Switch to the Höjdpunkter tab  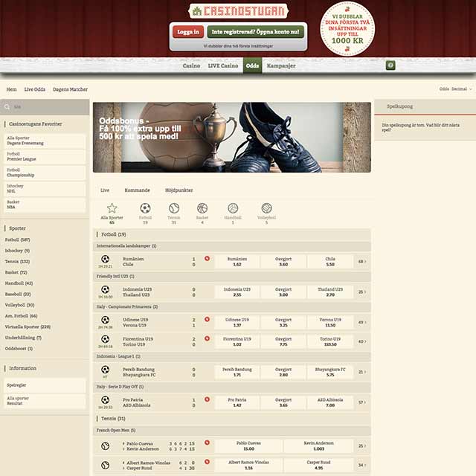pos(178,190)
